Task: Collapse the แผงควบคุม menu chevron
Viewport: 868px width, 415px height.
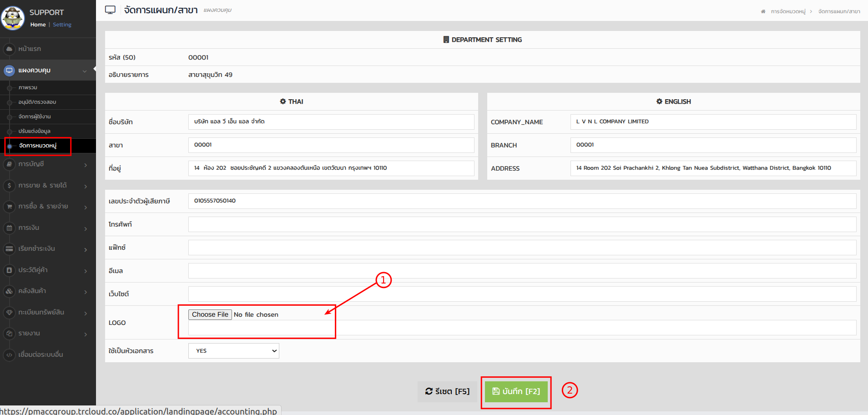Action: tap(85, 71)
